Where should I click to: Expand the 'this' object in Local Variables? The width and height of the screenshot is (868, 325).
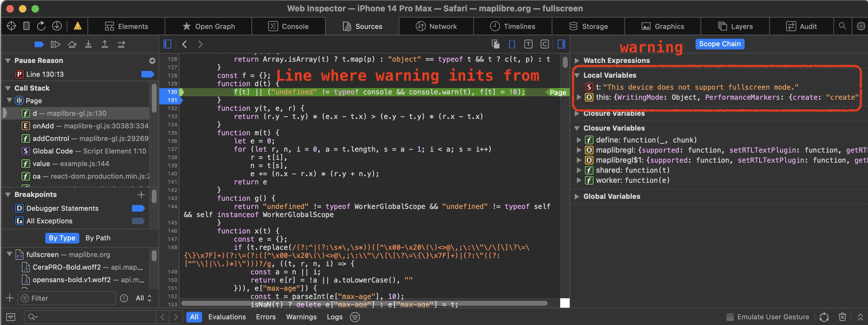point(579,97)
